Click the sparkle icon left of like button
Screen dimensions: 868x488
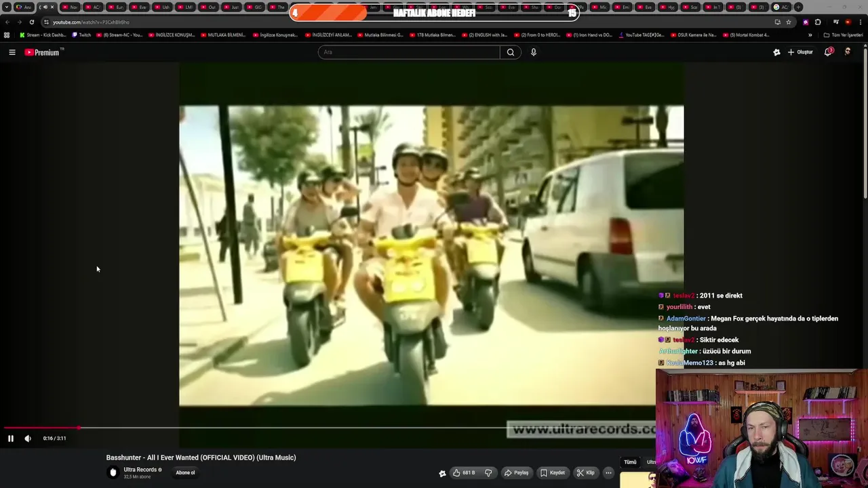(x=443, y=474)
